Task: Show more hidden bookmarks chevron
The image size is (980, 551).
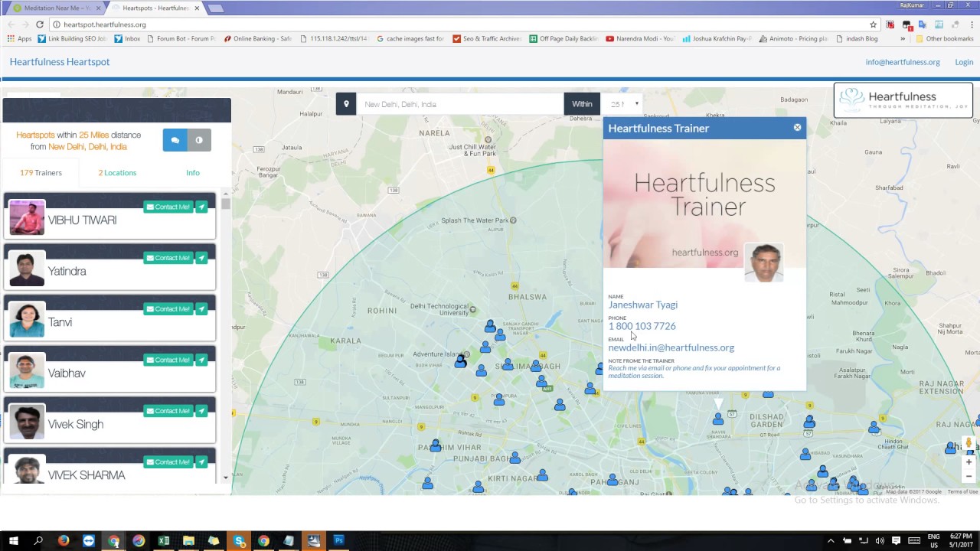Action: click(903, 38)
